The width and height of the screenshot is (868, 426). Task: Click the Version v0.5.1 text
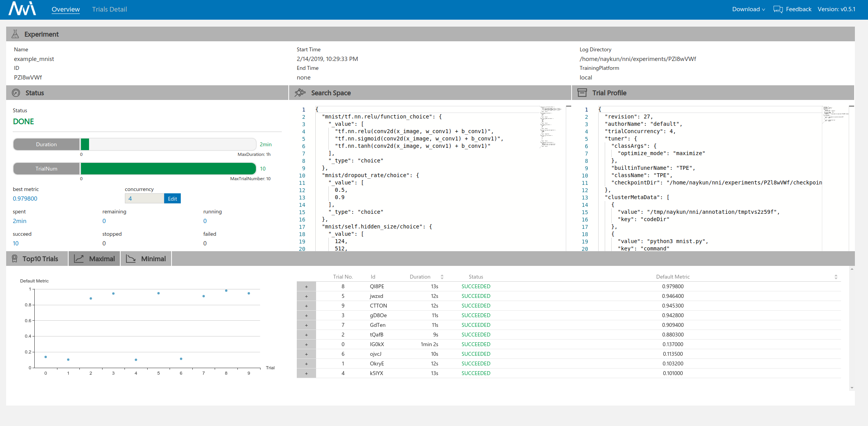[836, 9]
